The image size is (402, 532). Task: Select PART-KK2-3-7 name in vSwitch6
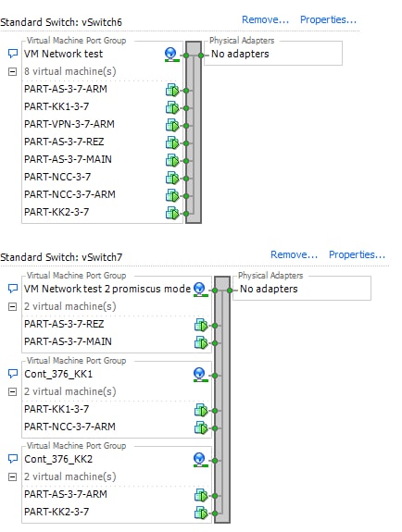tap(57, 213)
